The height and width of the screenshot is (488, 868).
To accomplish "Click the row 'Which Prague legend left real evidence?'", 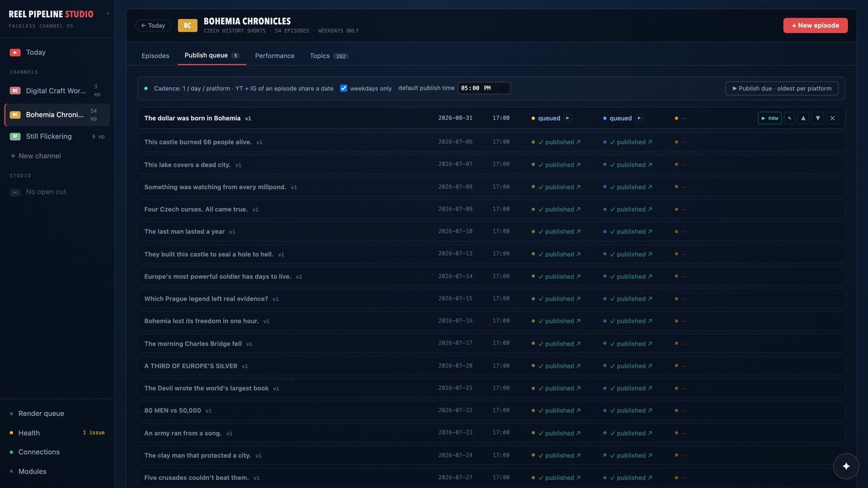I will tap(491, 299).
